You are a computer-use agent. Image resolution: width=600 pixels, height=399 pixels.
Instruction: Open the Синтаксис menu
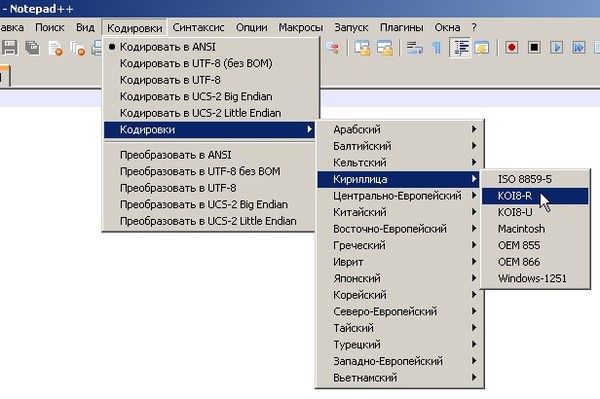click(198, 28)
